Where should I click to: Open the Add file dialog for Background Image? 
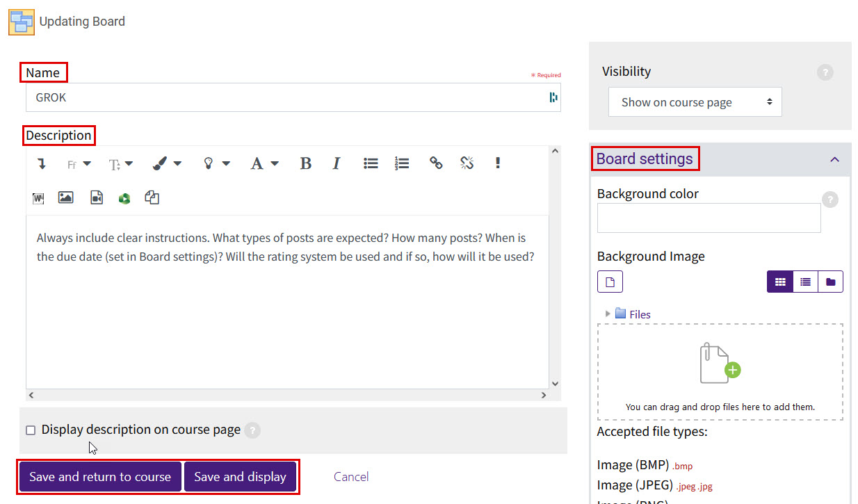(610, 282)
